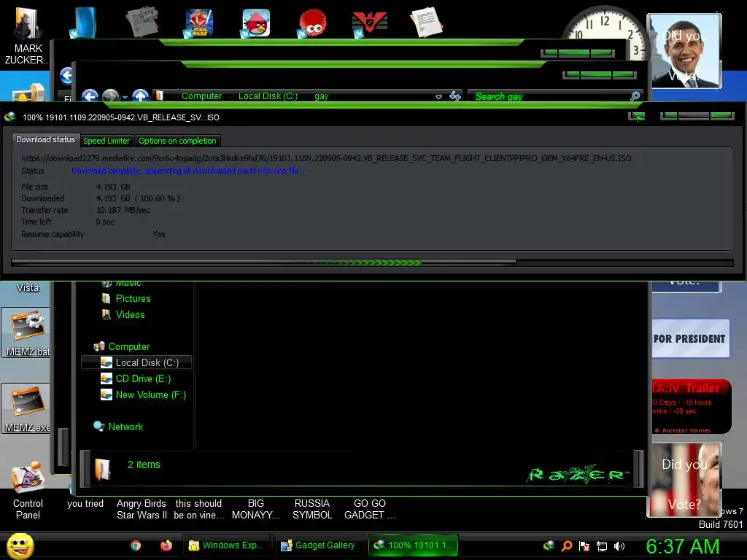
Task: Open the Control Panel desktop icon
Action: pyautogui.click(x=27, y=491)
